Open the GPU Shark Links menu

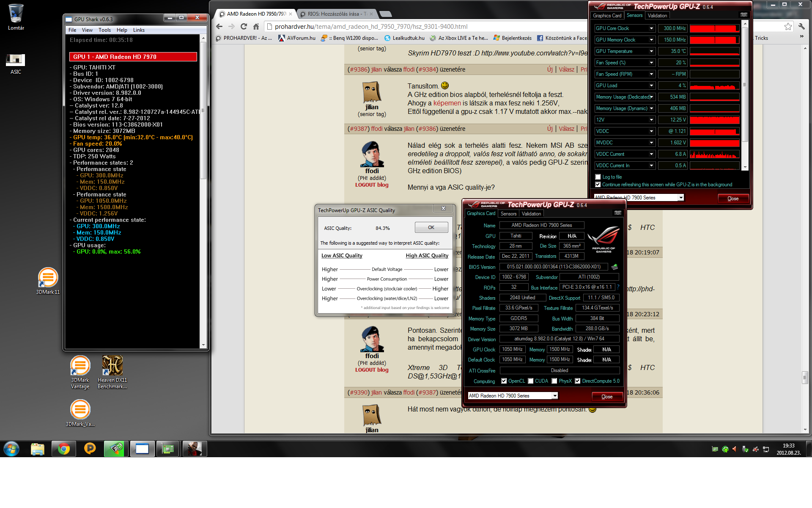[x=139, y=30]
